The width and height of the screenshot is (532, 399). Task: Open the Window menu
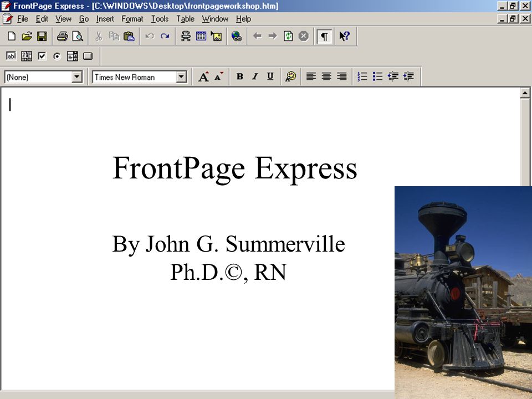[x=215, y=19]
